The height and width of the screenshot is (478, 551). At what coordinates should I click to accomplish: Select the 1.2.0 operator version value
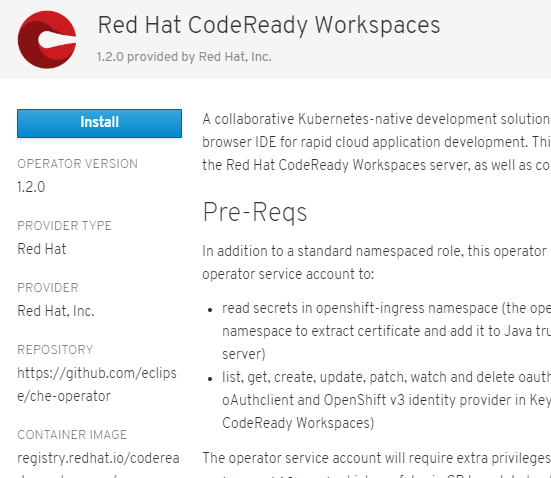(x=31, y=187)
